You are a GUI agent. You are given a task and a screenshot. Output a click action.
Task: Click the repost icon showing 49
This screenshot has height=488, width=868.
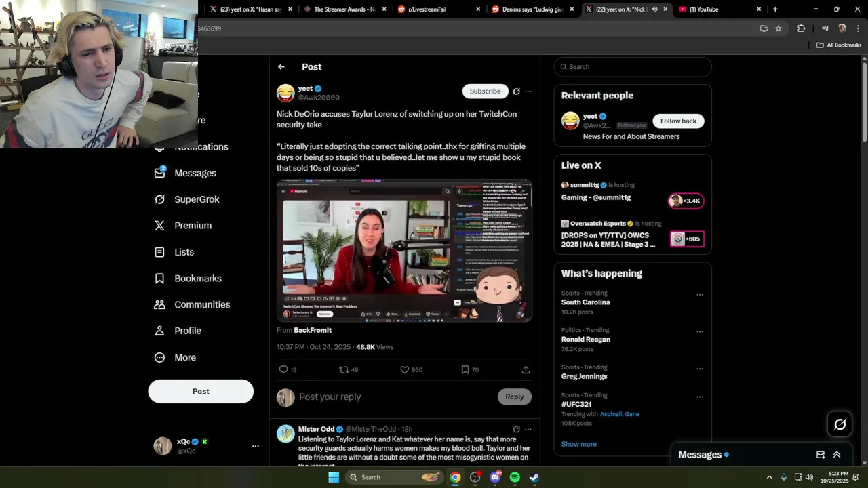coord(344,369)
